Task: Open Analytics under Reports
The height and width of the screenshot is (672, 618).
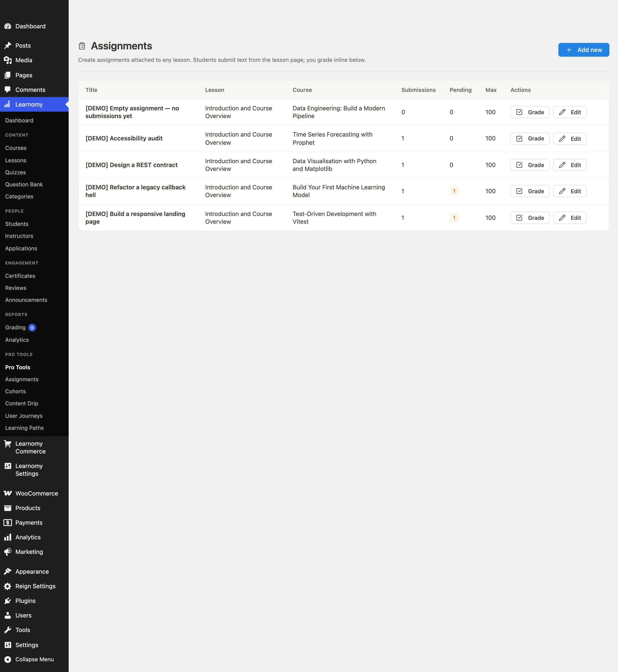Action: [x=17, y=340]
